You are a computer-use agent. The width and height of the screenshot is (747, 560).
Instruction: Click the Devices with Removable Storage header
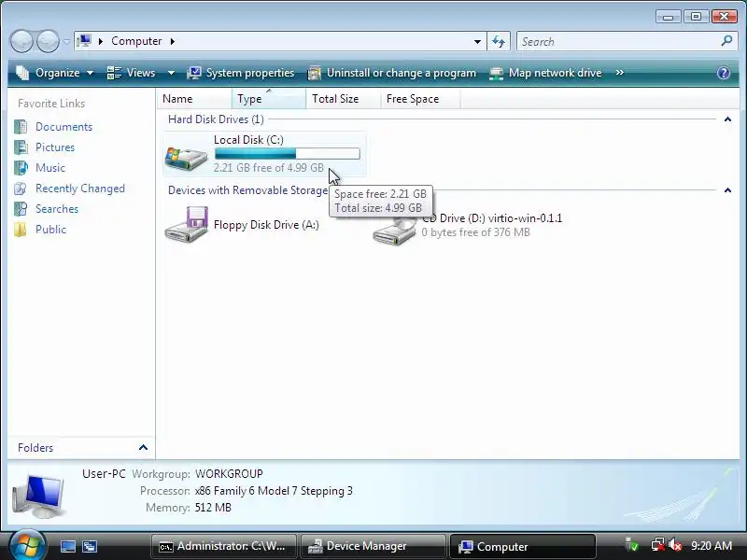(247, 190)
